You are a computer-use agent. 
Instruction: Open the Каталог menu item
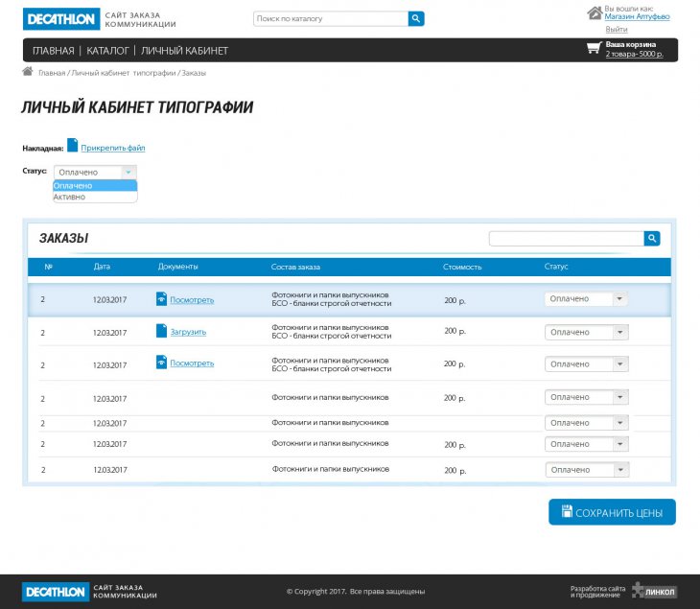pyautogui.click(x=107, y=51)
